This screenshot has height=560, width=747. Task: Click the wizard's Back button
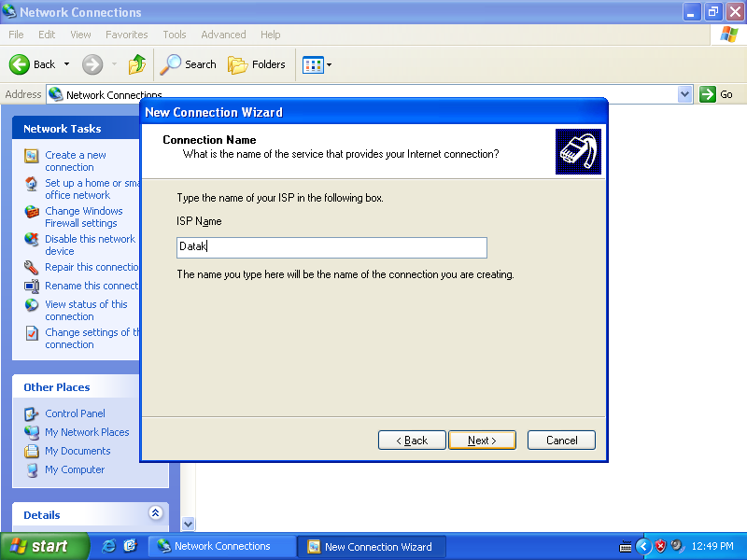412,440
